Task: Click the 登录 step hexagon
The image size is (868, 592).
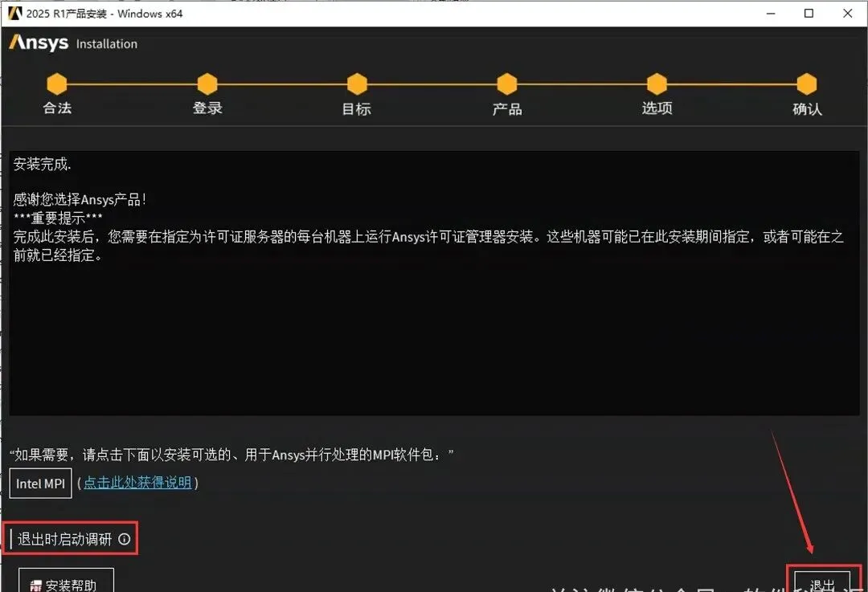Action: [x=207, y=84]
